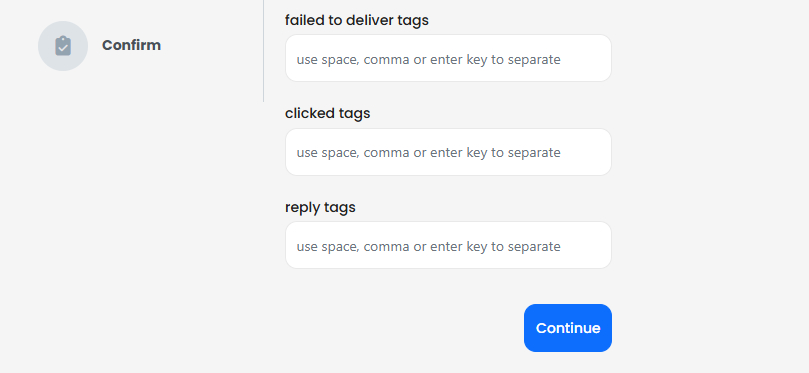Click the Continue button
This screenshot has height=373, width=809.
[x=568, y=328]
